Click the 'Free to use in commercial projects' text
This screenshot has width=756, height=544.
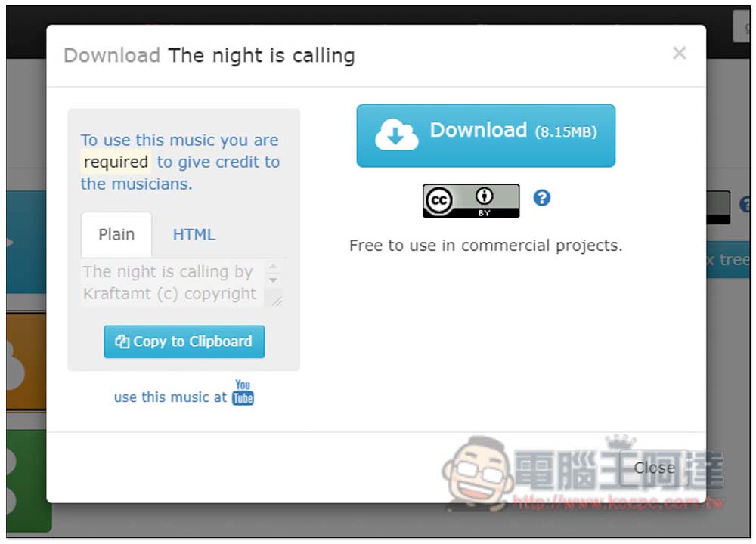coord(486,246)
